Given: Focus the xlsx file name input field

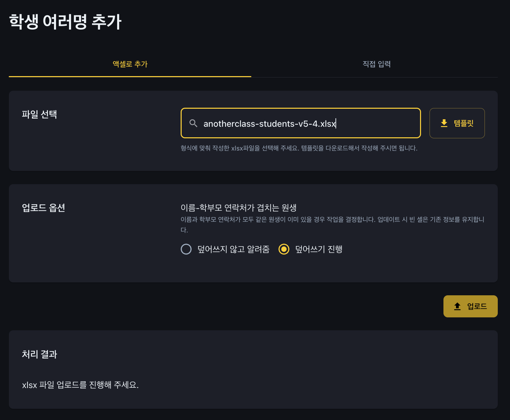Looking at the screenshot, I should tap(301, 123).
